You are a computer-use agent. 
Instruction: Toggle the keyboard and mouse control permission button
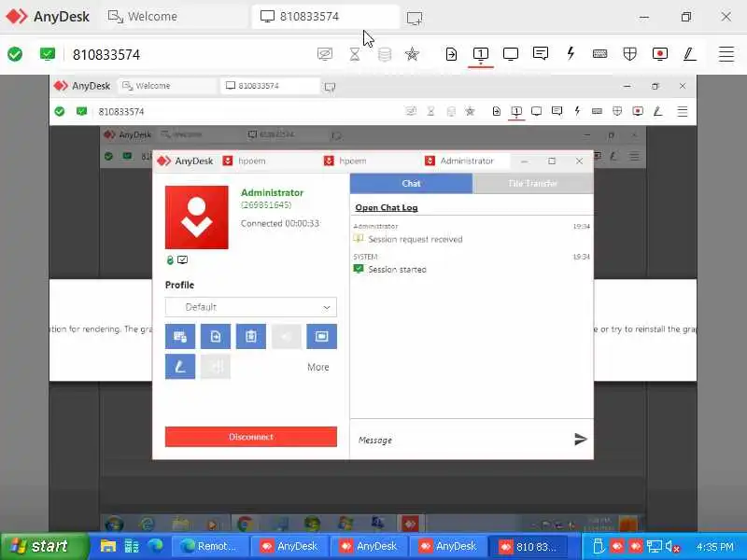(x=180, y=336)
